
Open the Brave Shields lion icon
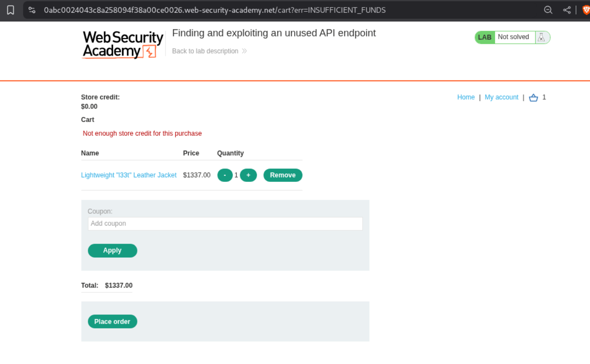pyautogui.click(x=586, y=10)
